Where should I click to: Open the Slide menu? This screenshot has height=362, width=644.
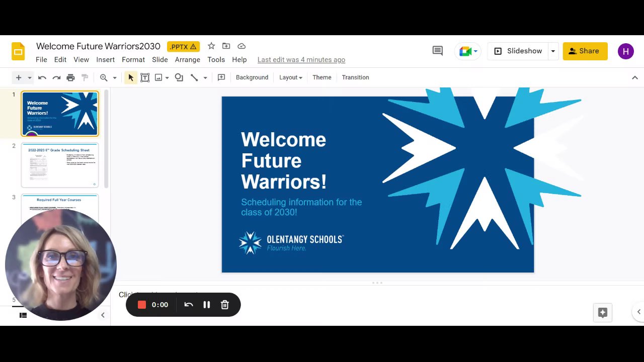(x=160, y=59)
